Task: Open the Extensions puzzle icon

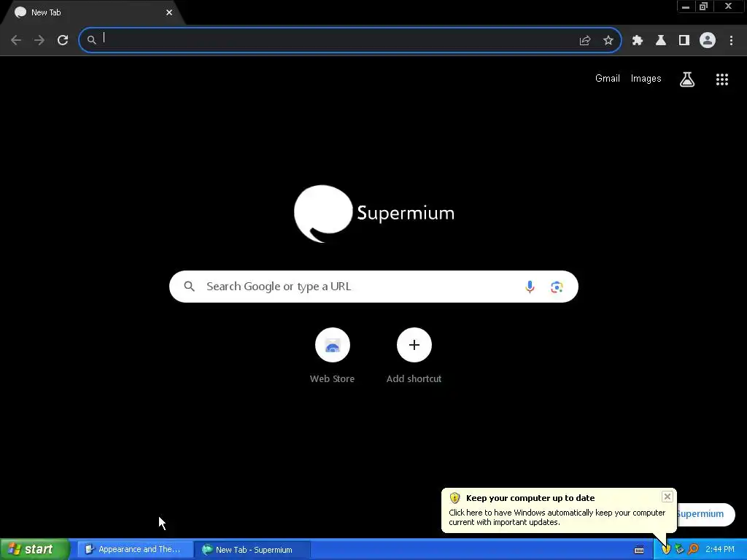Action: click(638, 41)
